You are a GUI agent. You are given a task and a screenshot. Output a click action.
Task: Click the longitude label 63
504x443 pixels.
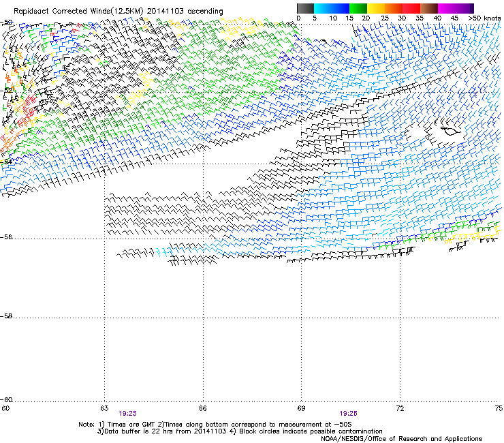coord(104,408)
